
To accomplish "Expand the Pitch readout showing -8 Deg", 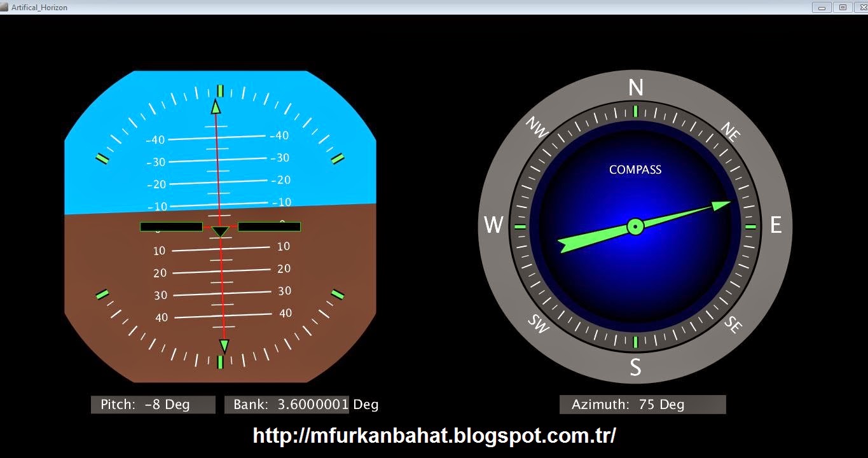I will (x=153, y=404).
